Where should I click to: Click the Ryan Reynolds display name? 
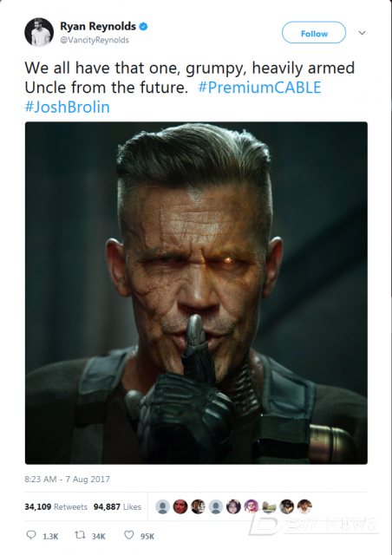click(x=98, y=26)
